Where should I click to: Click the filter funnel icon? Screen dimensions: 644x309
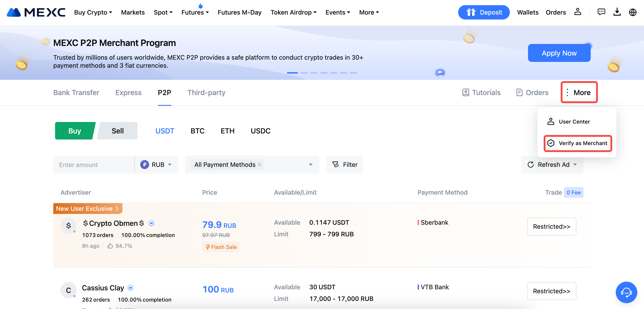[x=335, y=164]
